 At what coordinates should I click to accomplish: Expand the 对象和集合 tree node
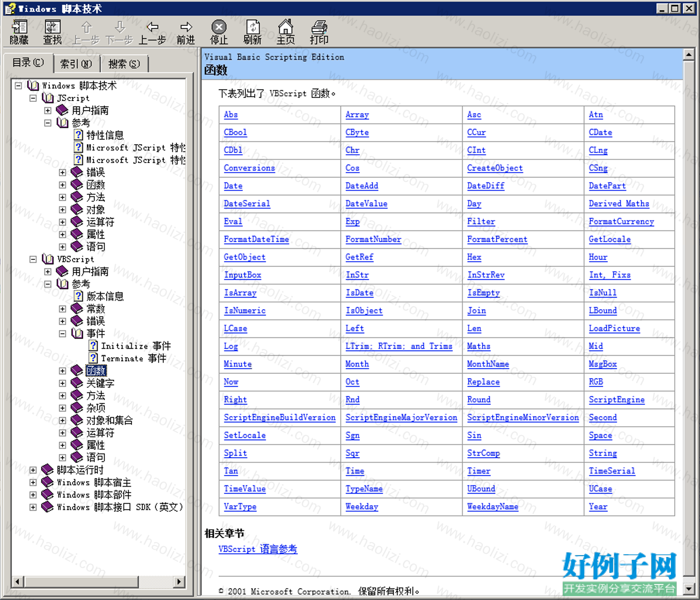62,421
